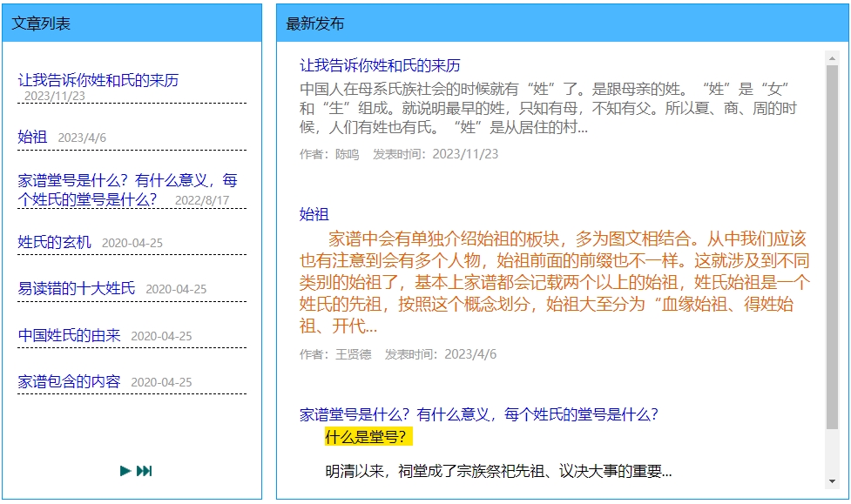Viewport: 851px width, 504px height.
Task: Click date 2020-04-25 beside 姓氏的玄机
Action: coord(132,243)
